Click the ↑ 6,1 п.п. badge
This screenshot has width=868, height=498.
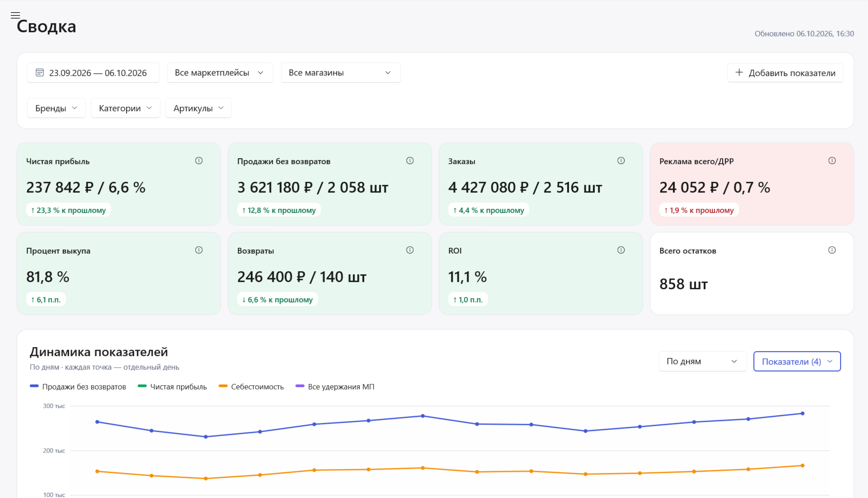[46, 300]
